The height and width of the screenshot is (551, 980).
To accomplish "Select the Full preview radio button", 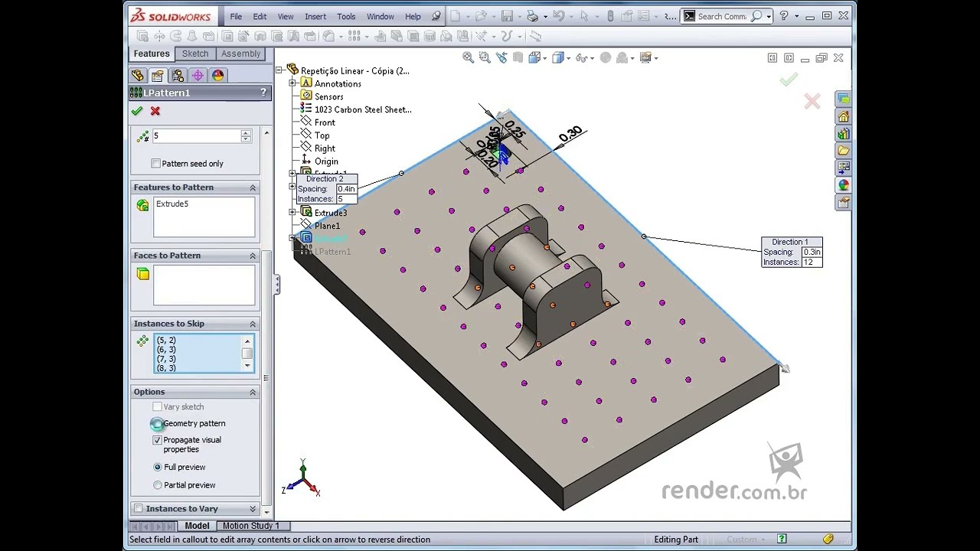I will 158,467.
